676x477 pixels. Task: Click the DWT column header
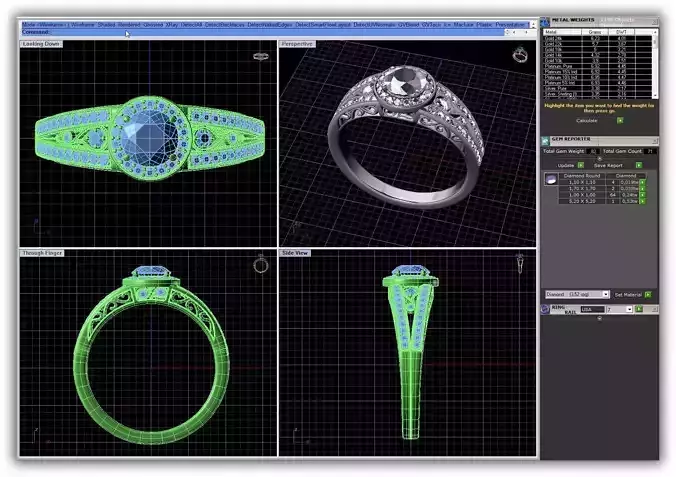click(621, 32)
